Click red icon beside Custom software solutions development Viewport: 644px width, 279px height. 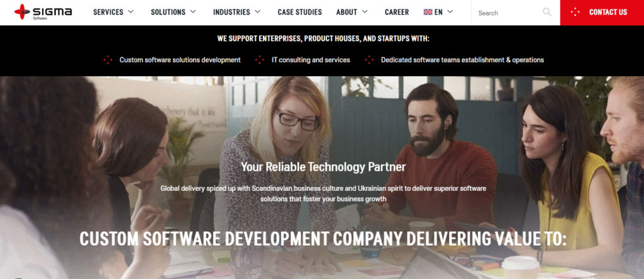tap(108, 60)
